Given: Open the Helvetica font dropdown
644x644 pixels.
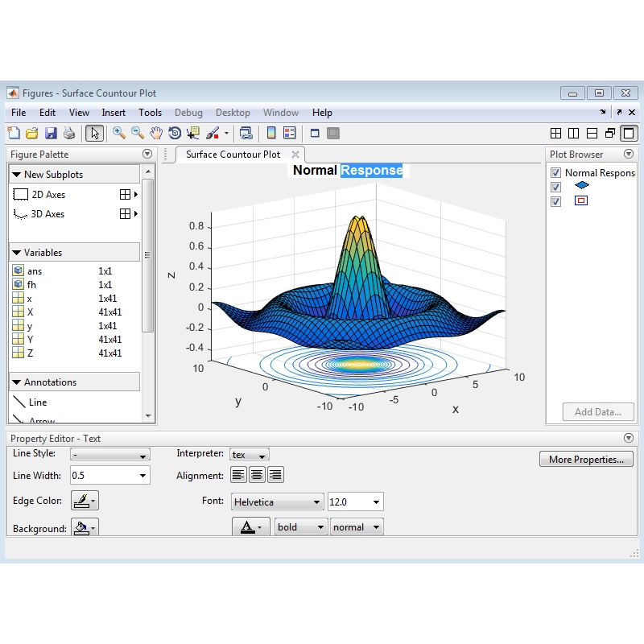Looking at the screenshot, I should tap(277, 502).
